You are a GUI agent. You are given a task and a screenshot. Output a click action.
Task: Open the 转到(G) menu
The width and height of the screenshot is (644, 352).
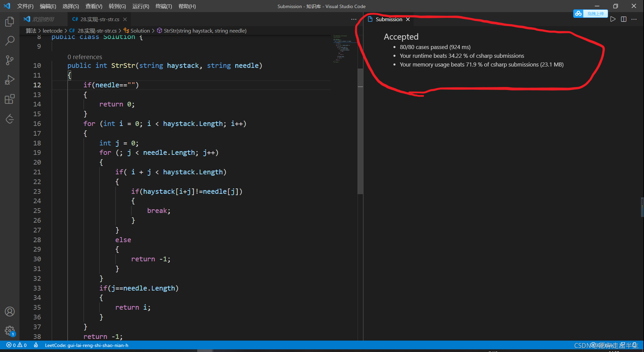(x=117, y=6)
